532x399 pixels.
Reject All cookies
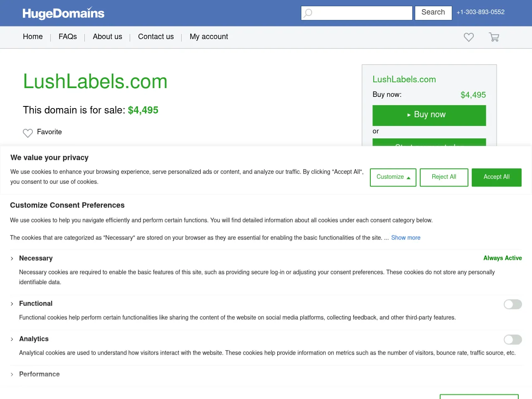444,177
